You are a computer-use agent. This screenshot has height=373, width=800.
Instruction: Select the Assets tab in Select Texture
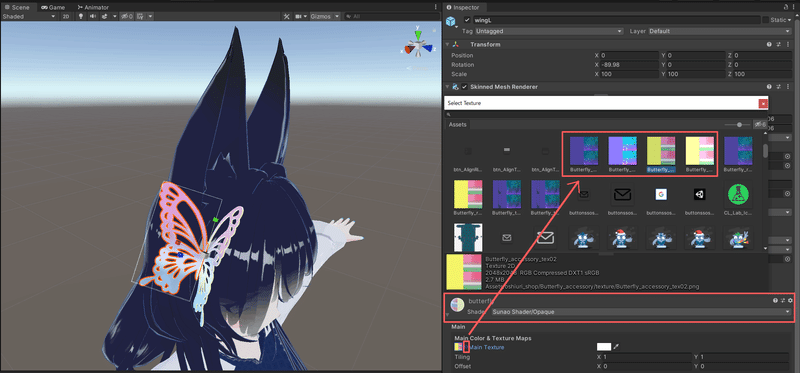458,125
